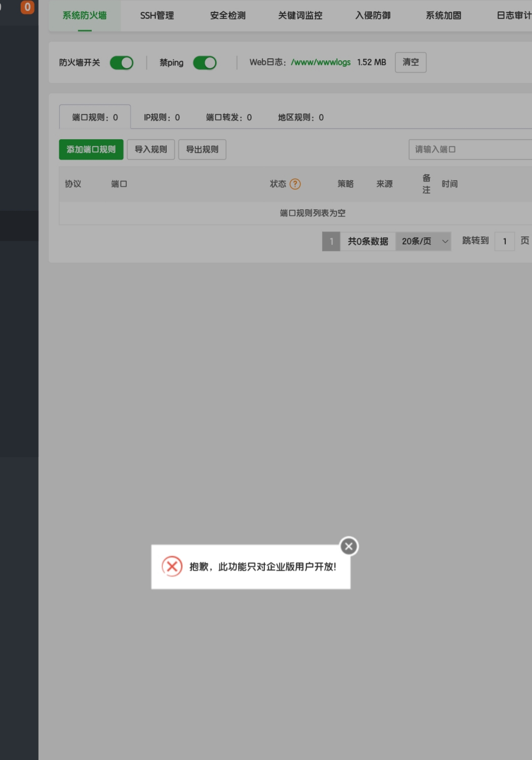Viewport: 532px width, 760px height.
Task: Click the 导出规则 export button
Action: [202, 149]
